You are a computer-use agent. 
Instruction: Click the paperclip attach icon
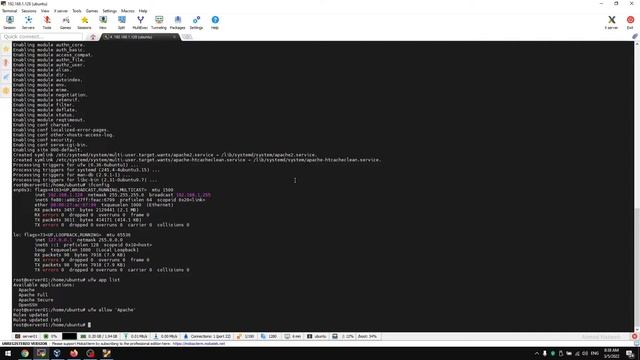coord(635,36)
